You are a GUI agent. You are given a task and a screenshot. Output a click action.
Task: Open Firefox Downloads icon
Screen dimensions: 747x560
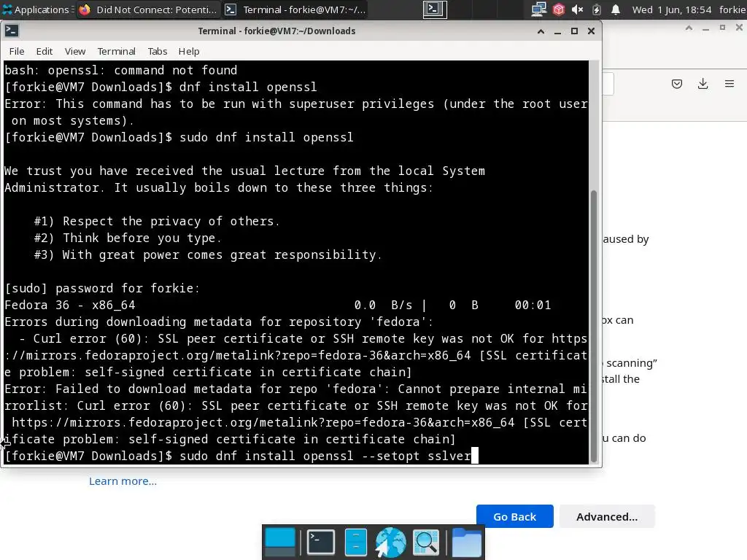point(703,85)
